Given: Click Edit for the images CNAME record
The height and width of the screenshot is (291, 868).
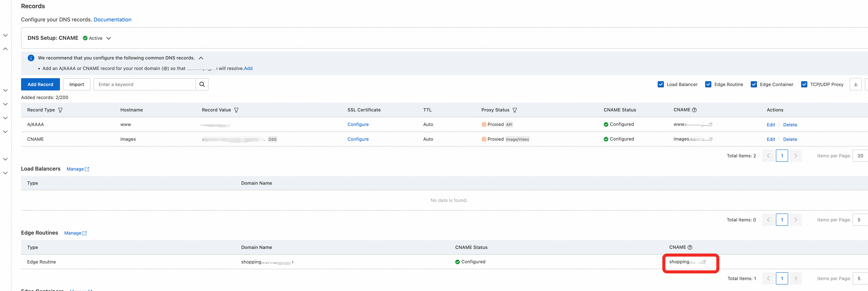Looking at the screenshot, I should click(771, 139).
